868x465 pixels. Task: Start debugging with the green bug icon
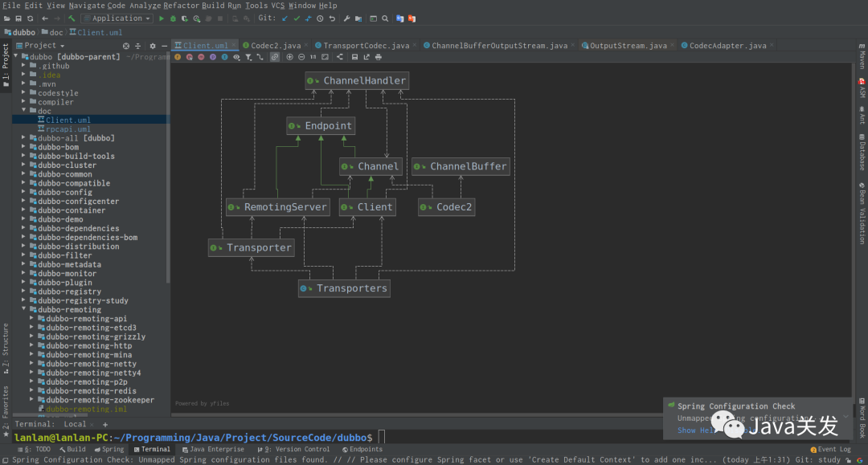(x=173, y=18)
